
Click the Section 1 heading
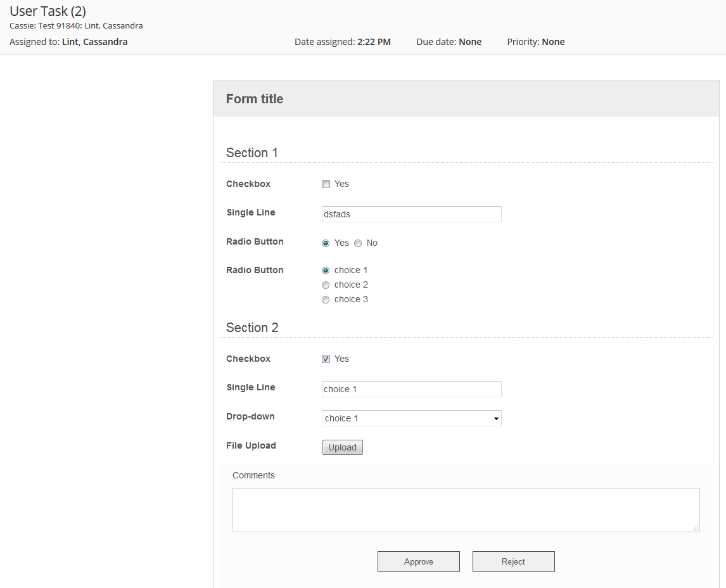[252, 153]
